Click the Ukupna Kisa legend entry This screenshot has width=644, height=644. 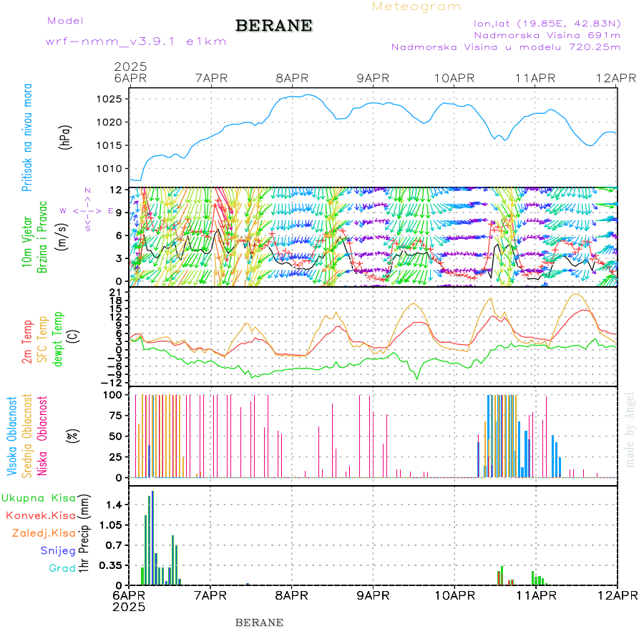[x=39, y=498]
